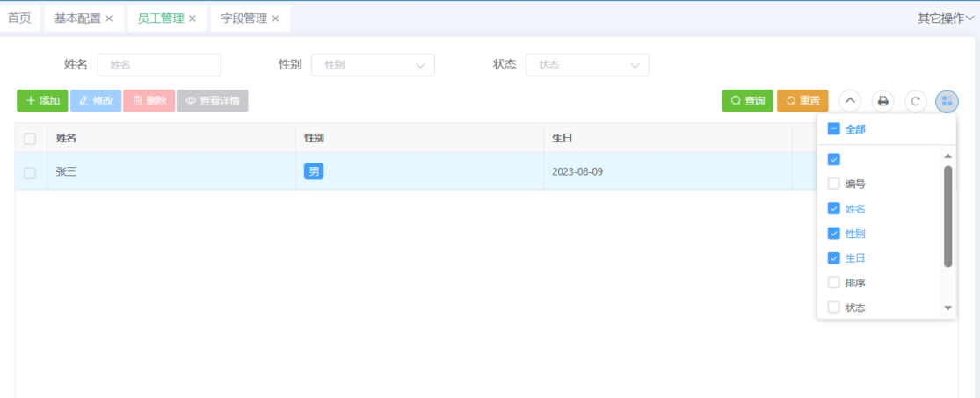Expand the 其它操作 menu
The height and width of the screenshot is (398, 980).
click(946, 18)
